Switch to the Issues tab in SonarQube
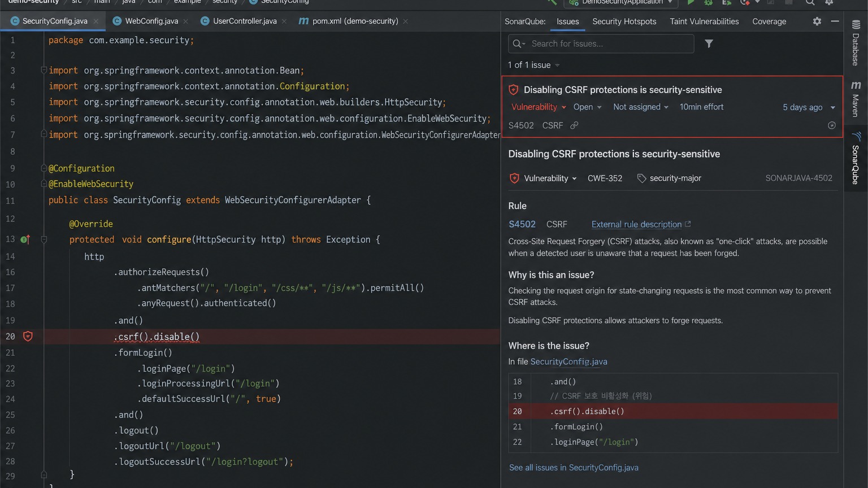 coord(567,21)
